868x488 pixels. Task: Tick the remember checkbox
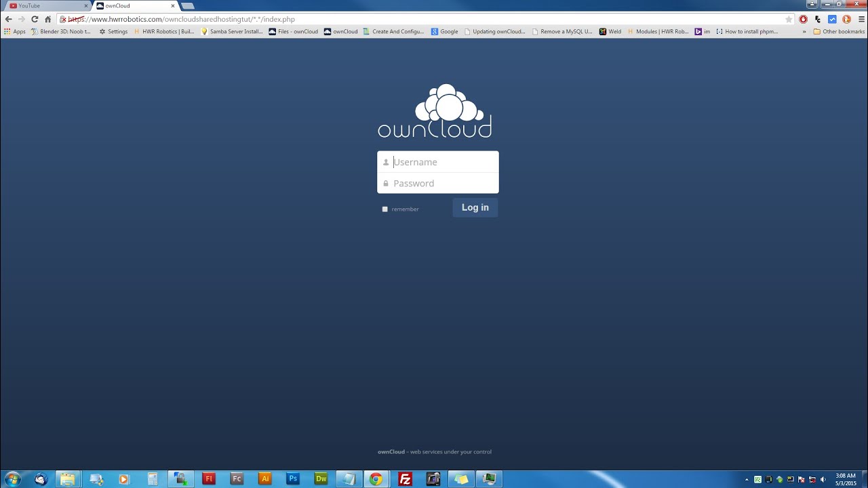385,209
